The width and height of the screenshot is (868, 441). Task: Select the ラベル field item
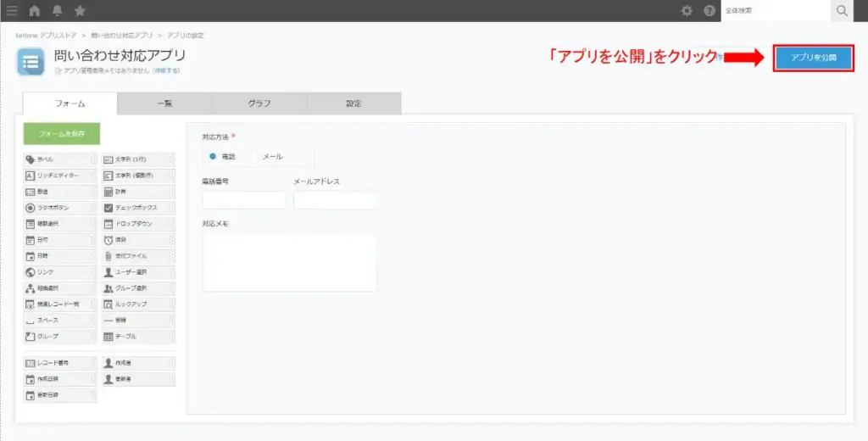(60, 159)
